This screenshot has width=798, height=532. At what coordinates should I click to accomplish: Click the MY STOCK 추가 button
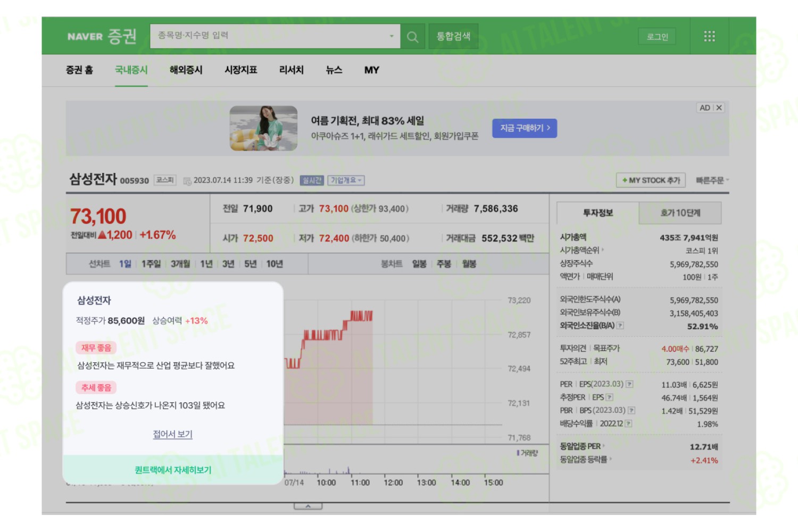coord(651,180)
